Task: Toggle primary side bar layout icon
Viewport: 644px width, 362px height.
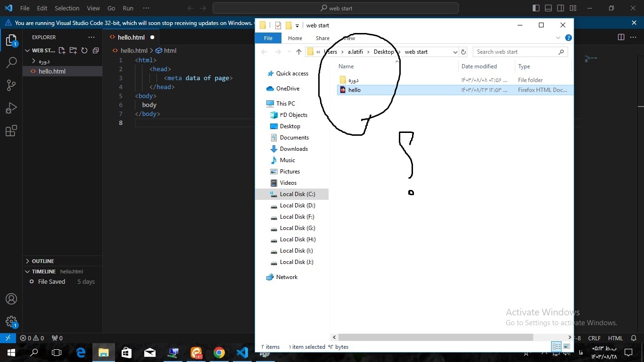Action: tap(536, 8)
